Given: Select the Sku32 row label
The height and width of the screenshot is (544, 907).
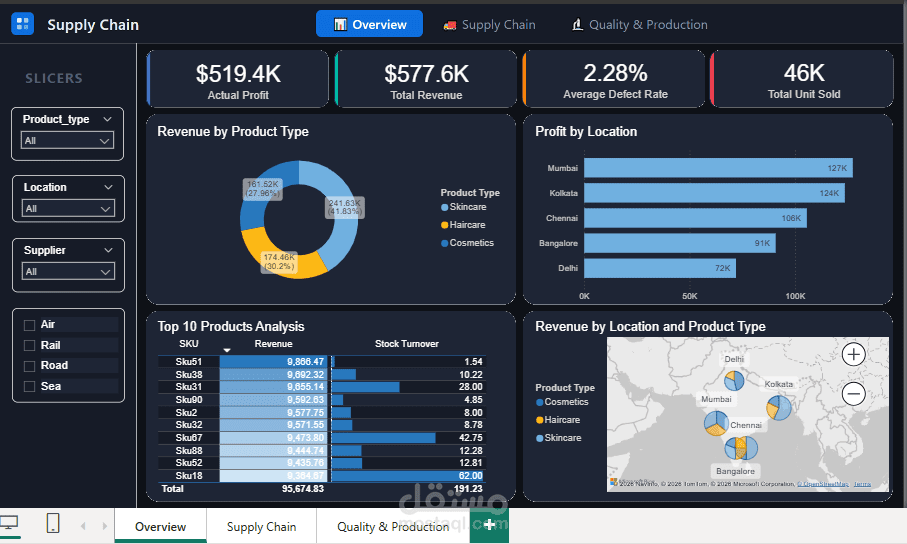Looking at the screenshot, I should [189, 425].
